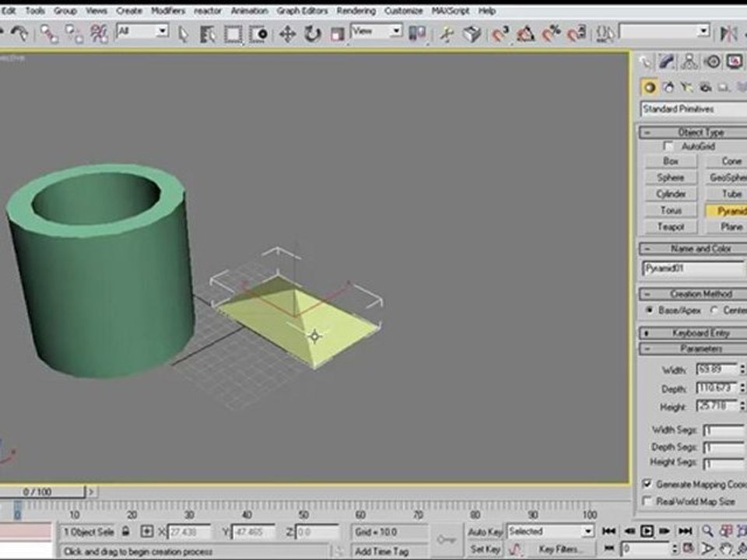Select the Geometry category icon

click(x=649, y=88)
